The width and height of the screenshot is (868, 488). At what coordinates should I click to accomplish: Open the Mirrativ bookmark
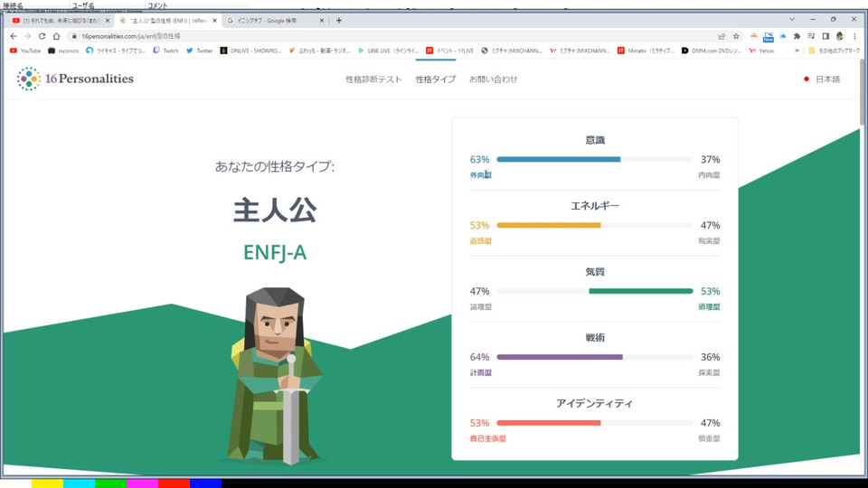click(x=646, y=51)
